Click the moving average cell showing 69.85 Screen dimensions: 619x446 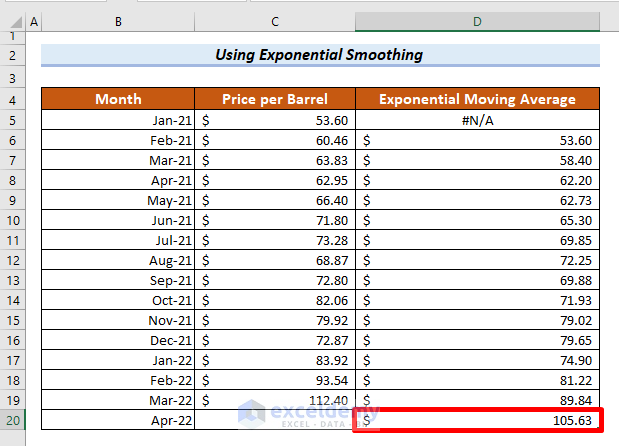477,240
